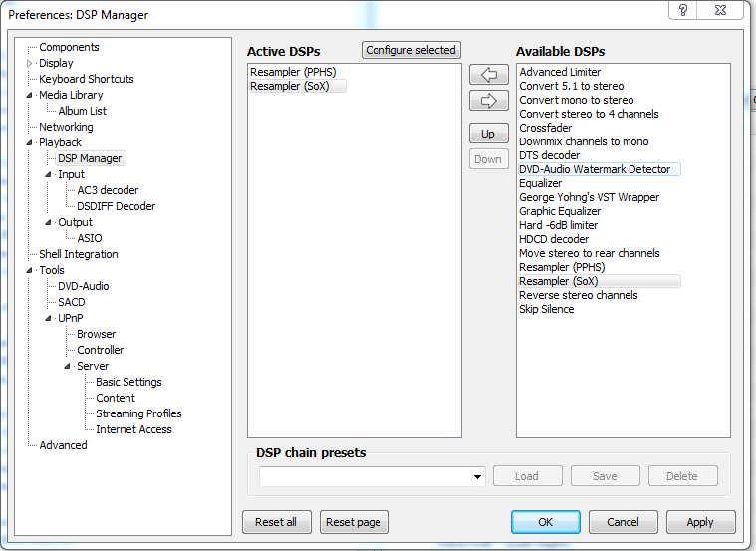Open Streaming Profiles under Server
The width and height of the screenshot is (756, 551).
pos(138,413)
